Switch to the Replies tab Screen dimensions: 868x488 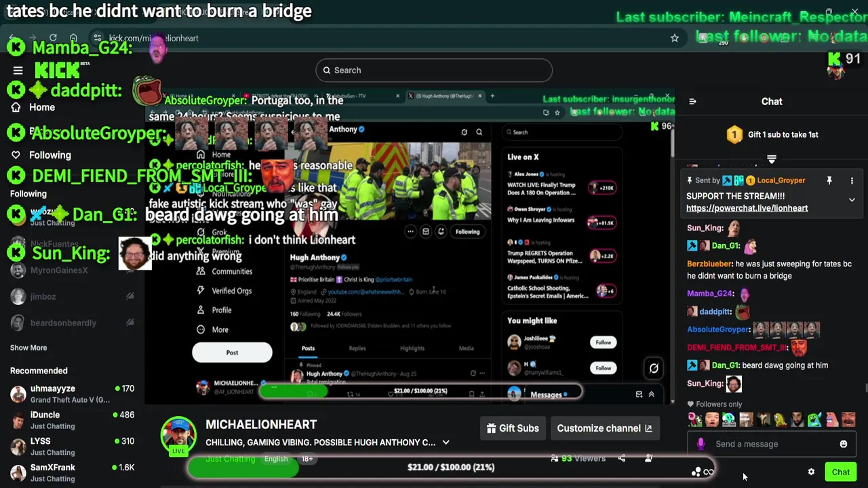tap(357, 348)
